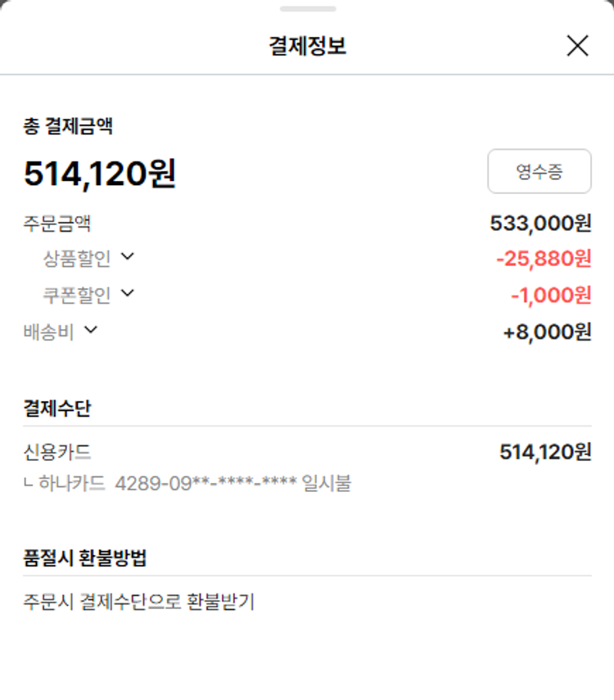
Task: Click the -25,880원 product discount amount
Action: pos(544,259)
